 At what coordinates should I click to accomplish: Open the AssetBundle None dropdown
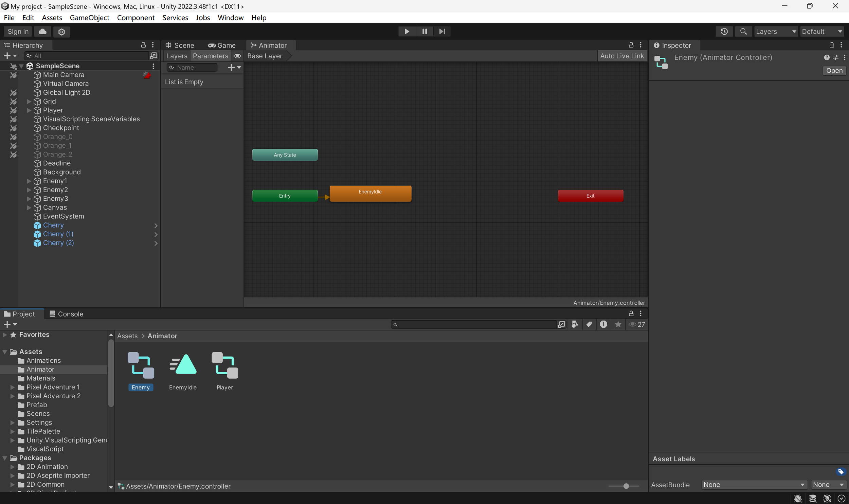(754, 485)
